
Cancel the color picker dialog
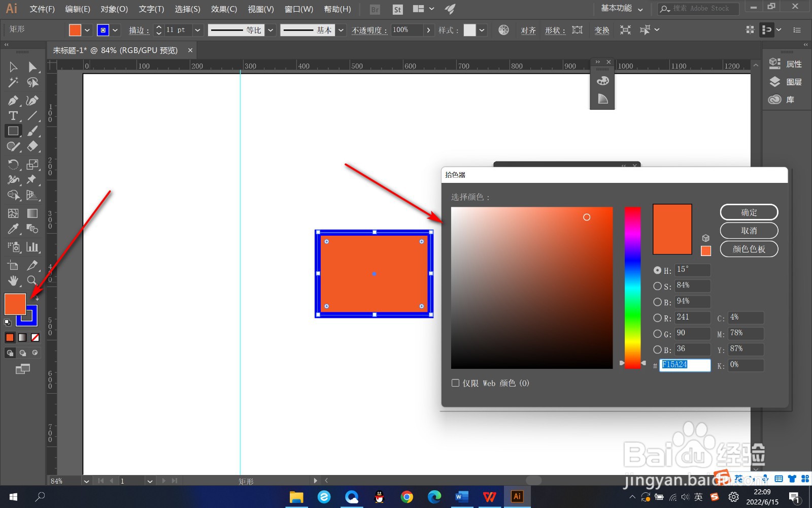pos(749,231)
